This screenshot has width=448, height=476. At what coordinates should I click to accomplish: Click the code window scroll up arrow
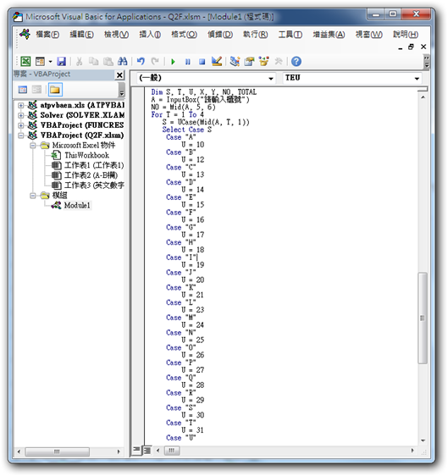pyautogui.click(x=423, y=97)
